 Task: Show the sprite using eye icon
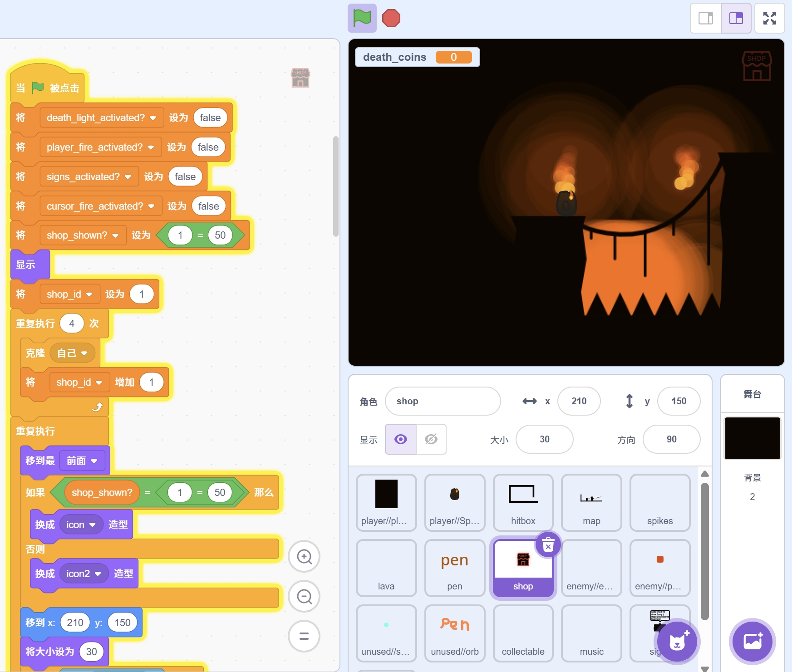(x=400, y=439)
